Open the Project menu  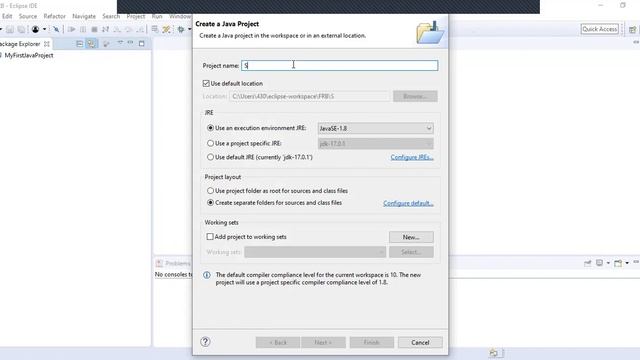tap(136, 16)
